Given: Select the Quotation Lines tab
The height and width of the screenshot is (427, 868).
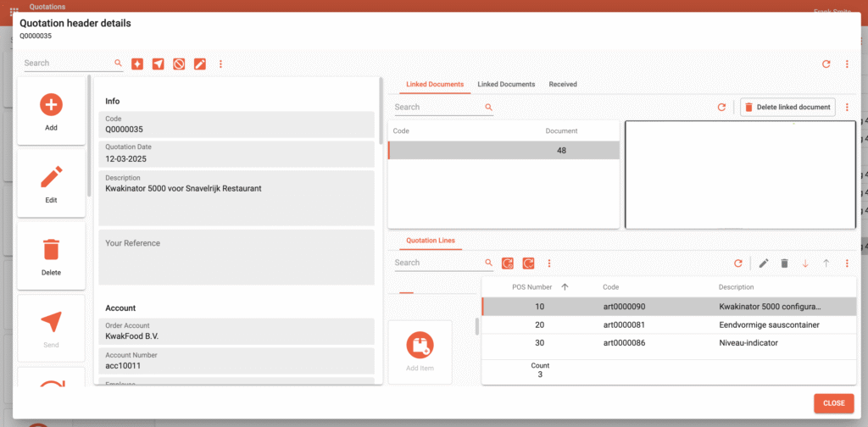Looking at the screenshot, I should [x=430, y=241].
